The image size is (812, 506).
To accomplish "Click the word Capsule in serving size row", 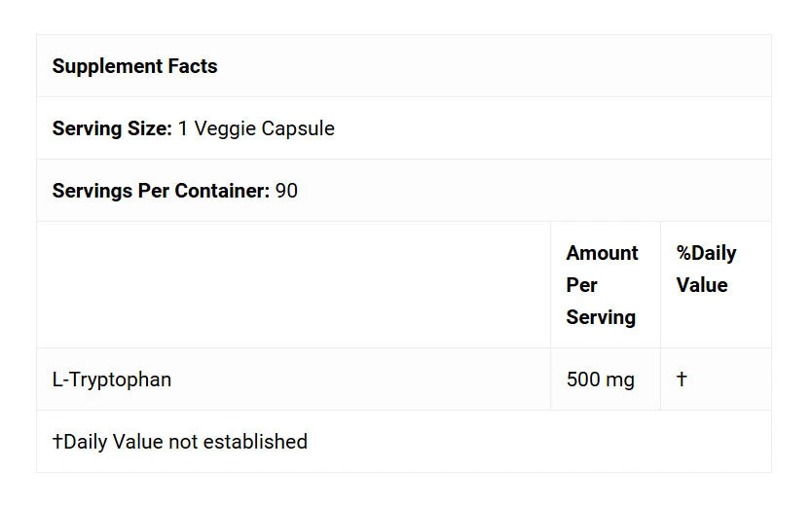I will pyautogui.click(x=298, y=128).
